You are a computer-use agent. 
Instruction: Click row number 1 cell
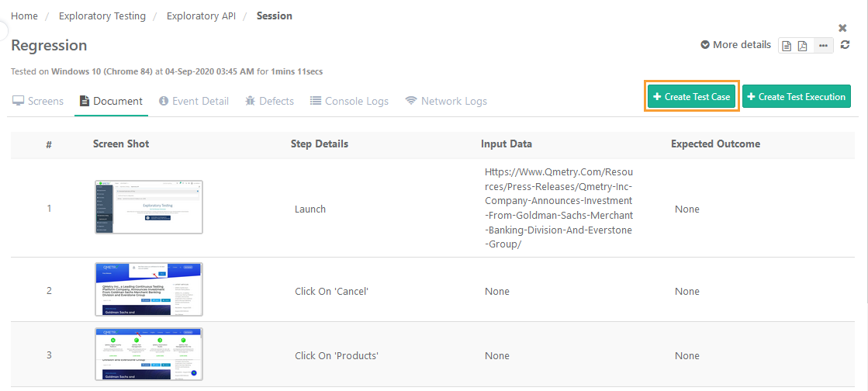[x=49, y=209]
